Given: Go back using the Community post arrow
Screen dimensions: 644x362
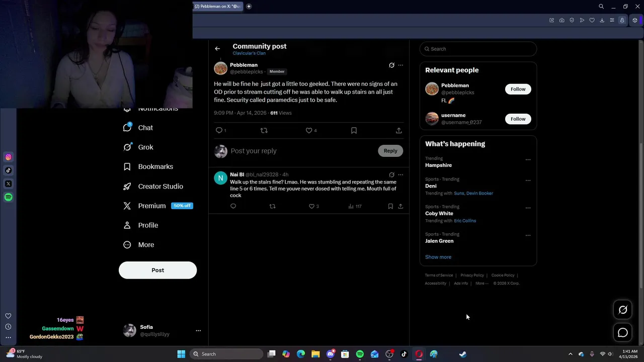Looking at the screenshot, I should [217, 49].
